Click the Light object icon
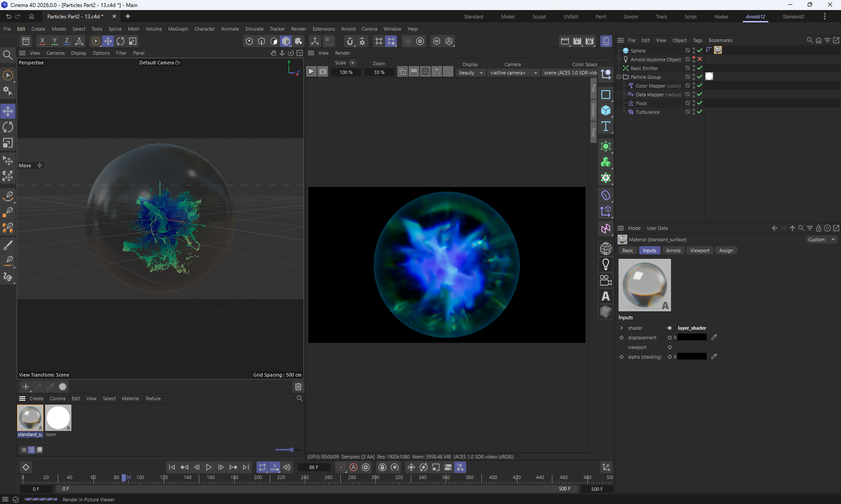Viewport: 841px width, 504px height. click(x=606, y=264)
